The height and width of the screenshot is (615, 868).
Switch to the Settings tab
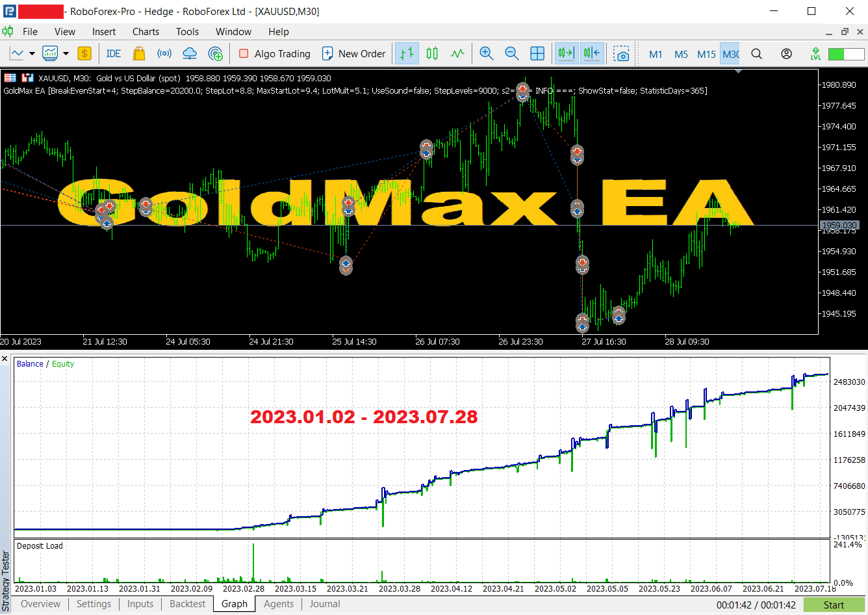94,604
